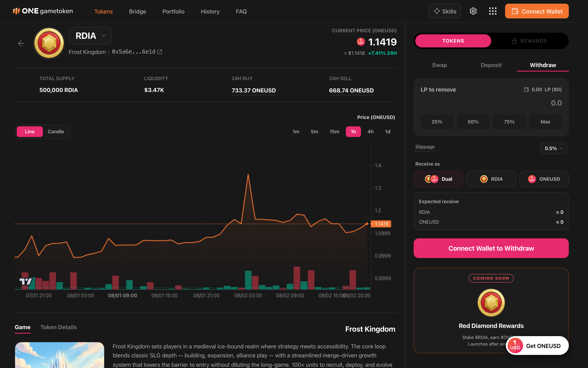Open the Skills button
Image resolution: width=588 pixels, height=368 pixels.
[x=445, y=11]
